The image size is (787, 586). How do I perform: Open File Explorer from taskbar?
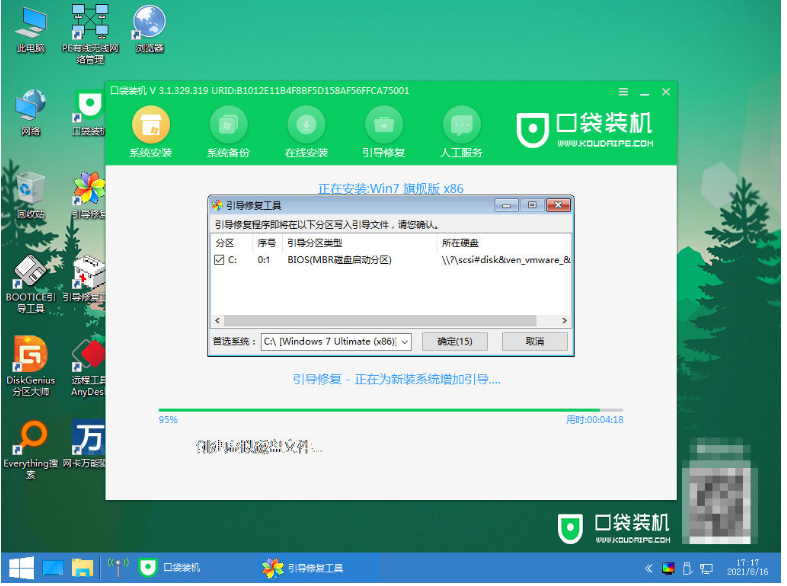coord(82,568)
